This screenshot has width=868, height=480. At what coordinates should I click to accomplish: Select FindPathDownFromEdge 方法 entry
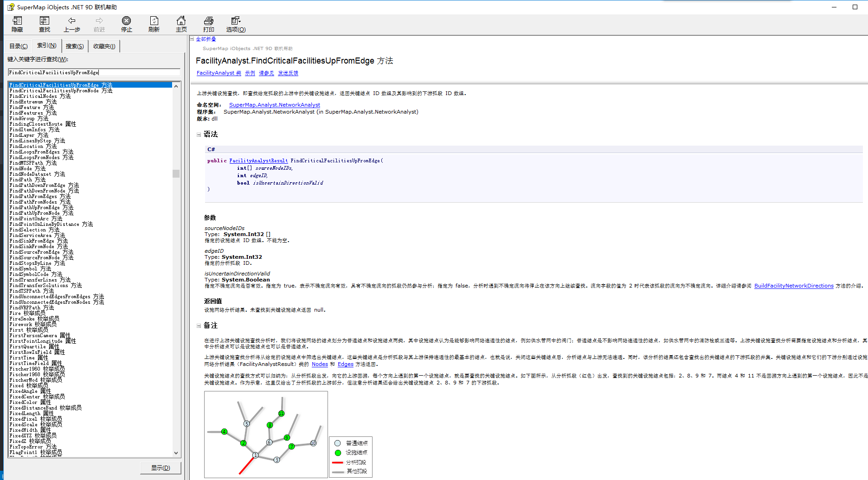pos(44,185)
